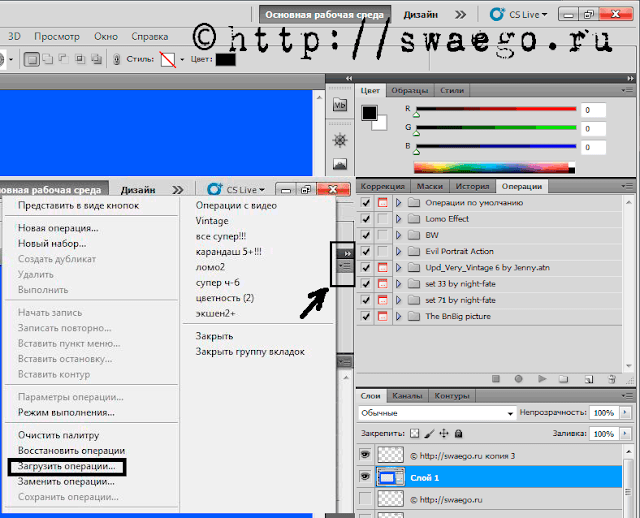The image size is (640, 518).
Task: Choose 'Новая операция...' in the menu
Action: (58, 228)
